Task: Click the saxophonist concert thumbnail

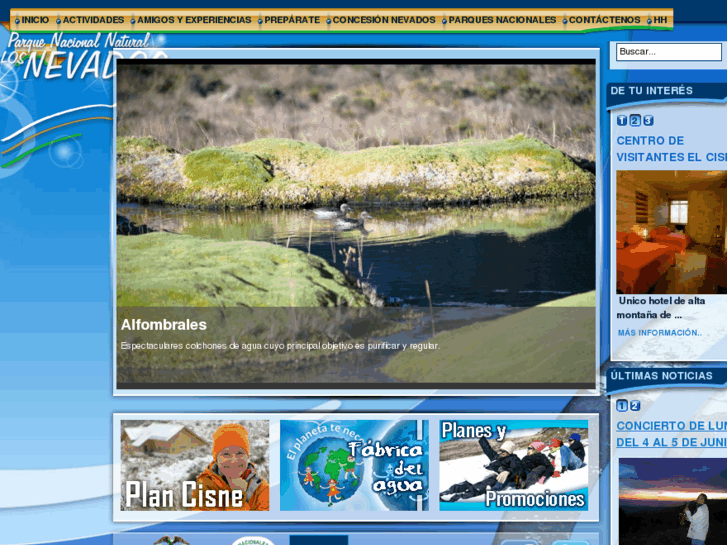Action: (673, 501)
